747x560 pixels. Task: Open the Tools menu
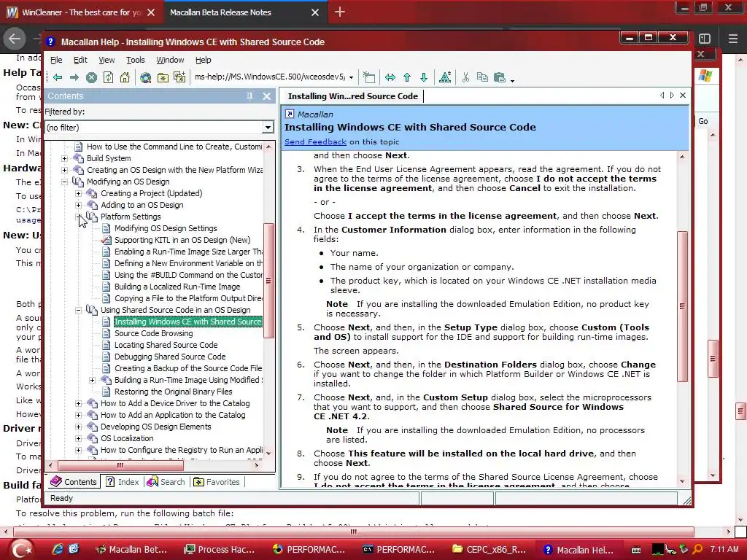[x=135, y=60]
